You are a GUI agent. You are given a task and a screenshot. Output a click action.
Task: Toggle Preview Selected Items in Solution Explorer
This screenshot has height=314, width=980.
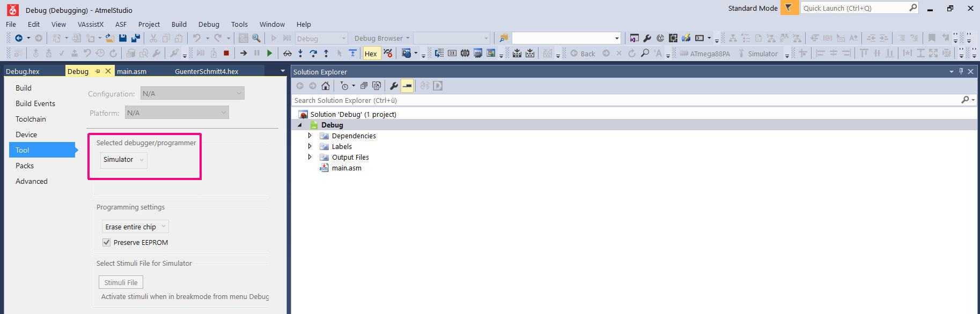[407, 86]
